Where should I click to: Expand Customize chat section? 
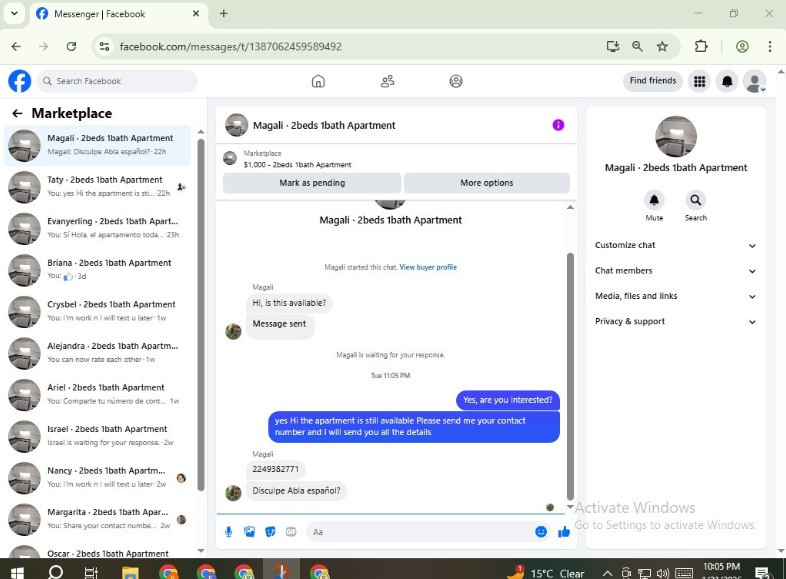point(675,245)
